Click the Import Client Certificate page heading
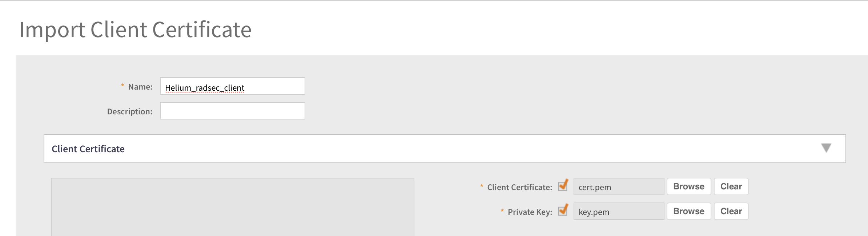Image resolution: width=868 pixels, height=236 pixels. (135, 29)
